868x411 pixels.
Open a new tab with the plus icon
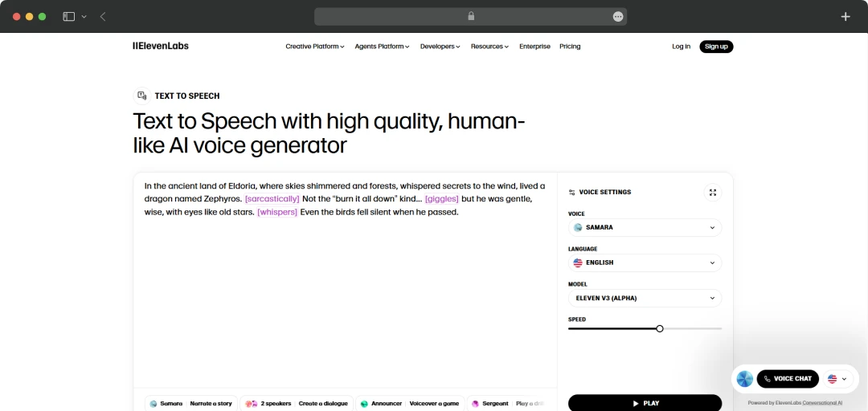845,17
